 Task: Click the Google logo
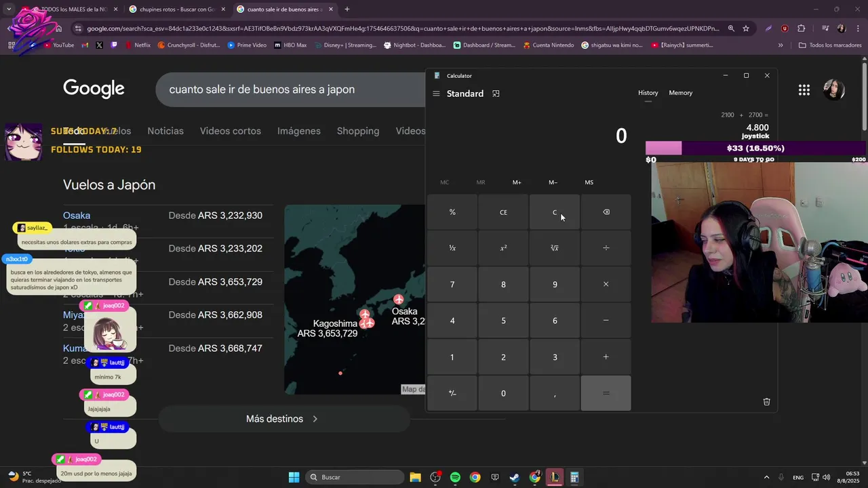tap(94, 89)
